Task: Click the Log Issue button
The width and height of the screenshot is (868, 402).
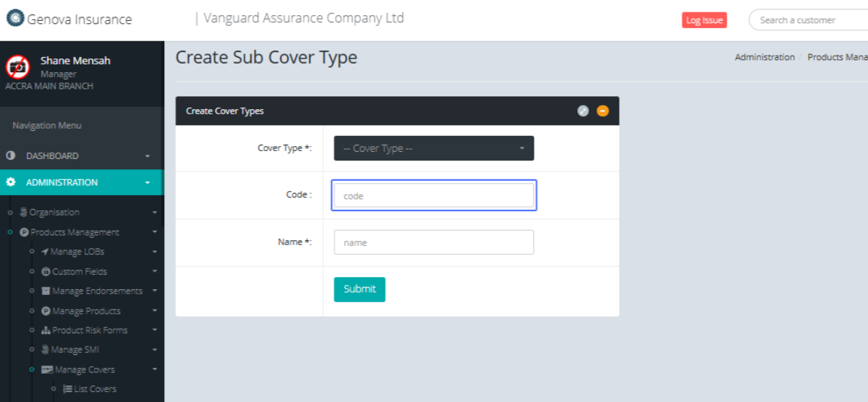Action: [704, 20]
